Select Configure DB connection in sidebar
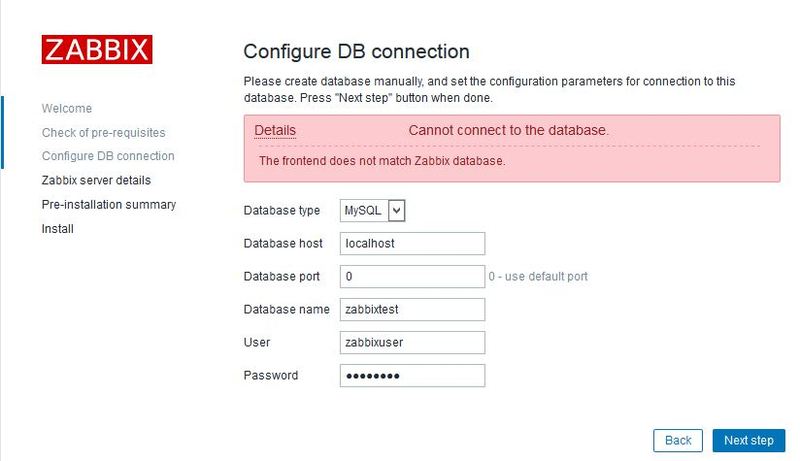Viewport: 800px width, 461px height. [108, 156]
